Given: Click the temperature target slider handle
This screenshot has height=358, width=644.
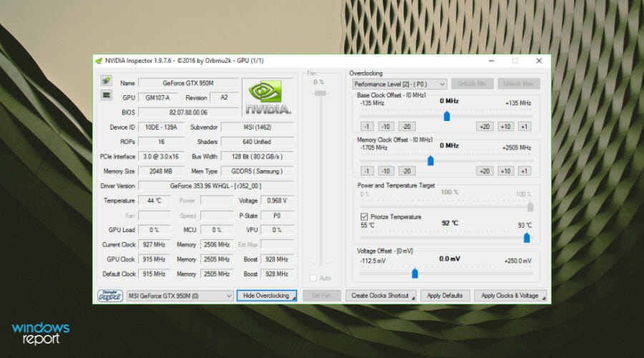Looking at the screenshot, I should click(527, 237).
